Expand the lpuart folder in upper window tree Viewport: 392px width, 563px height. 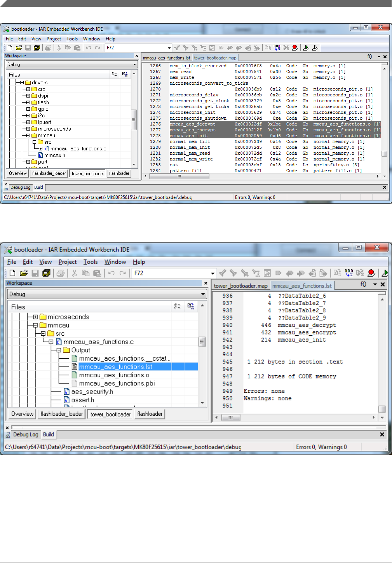(28, 122)
